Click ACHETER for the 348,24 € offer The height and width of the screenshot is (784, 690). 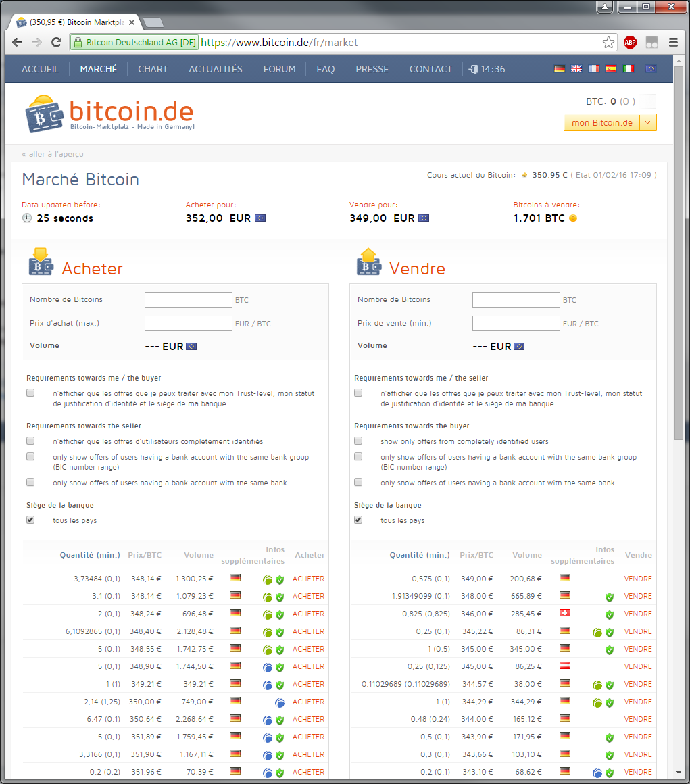[x=308, y=614]
